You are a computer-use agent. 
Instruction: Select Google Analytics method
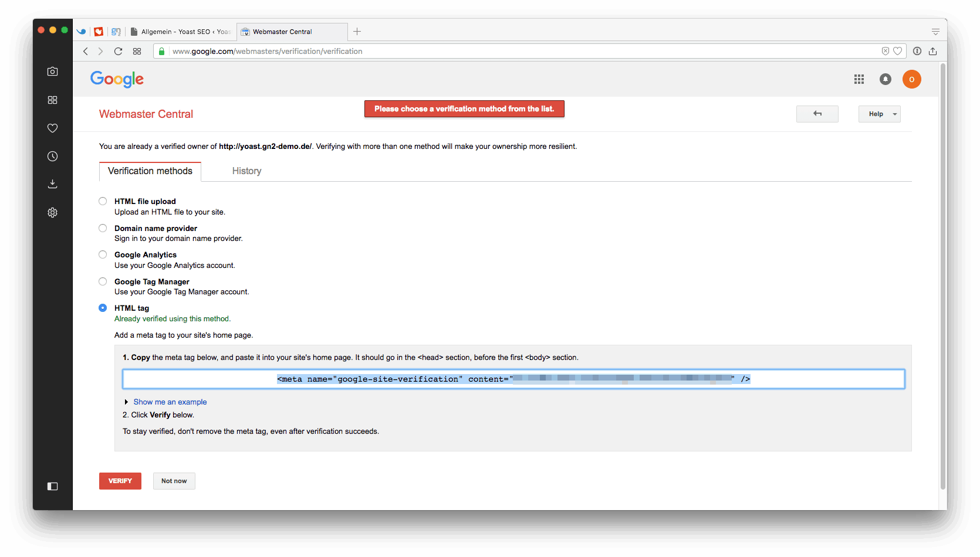click(x=103, y=254)
